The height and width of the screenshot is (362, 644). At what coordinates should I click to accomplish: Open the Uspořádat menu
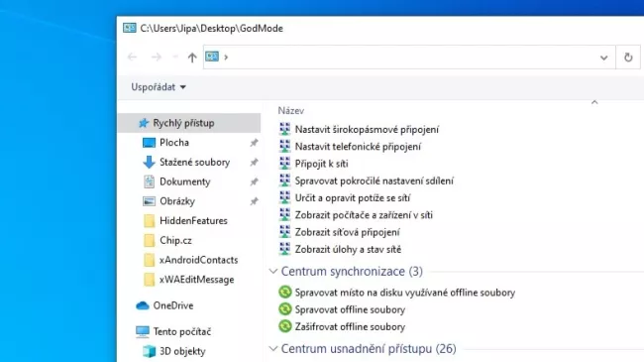tap(159, 87)
